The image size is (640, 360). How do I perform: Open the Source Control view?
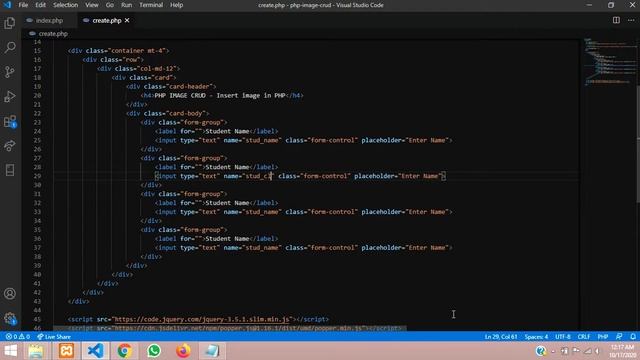coord(10,72)
